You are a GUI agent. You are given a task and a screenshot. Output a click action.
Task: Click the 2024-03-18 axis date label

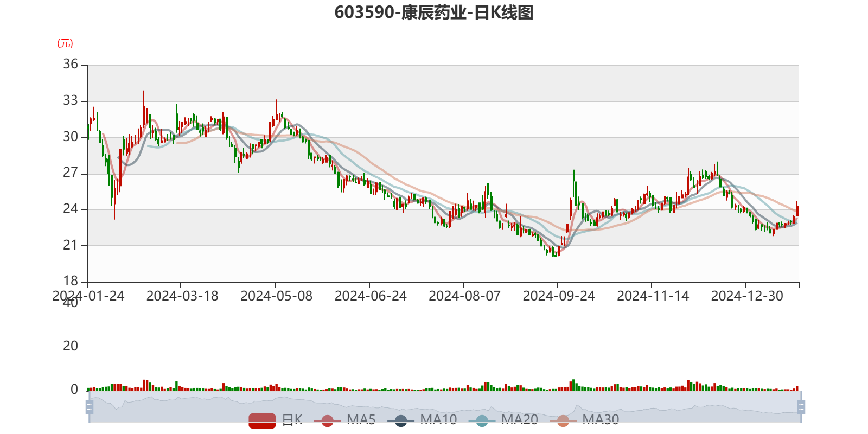coord(182,296)
